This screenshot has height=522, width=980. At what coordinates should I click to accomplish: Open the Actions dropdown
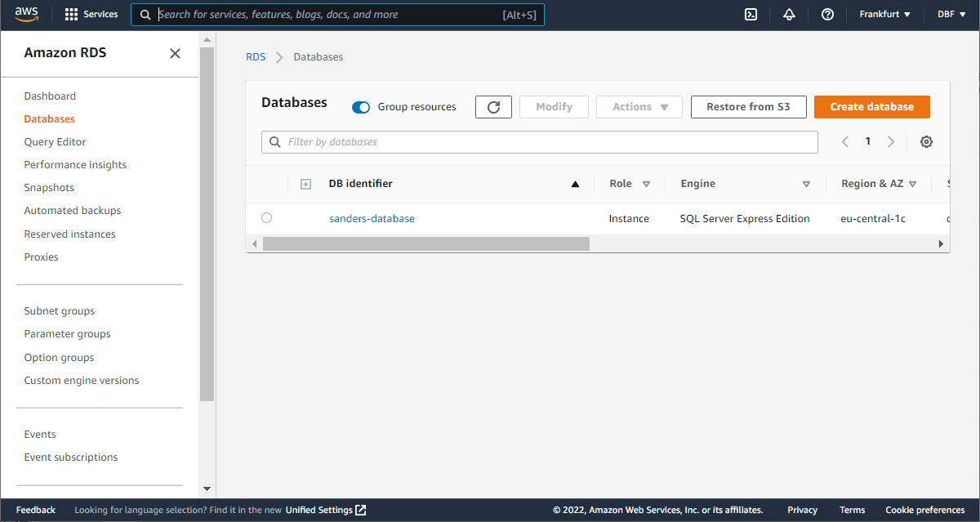pyautogui.click(x=639, y=107)
